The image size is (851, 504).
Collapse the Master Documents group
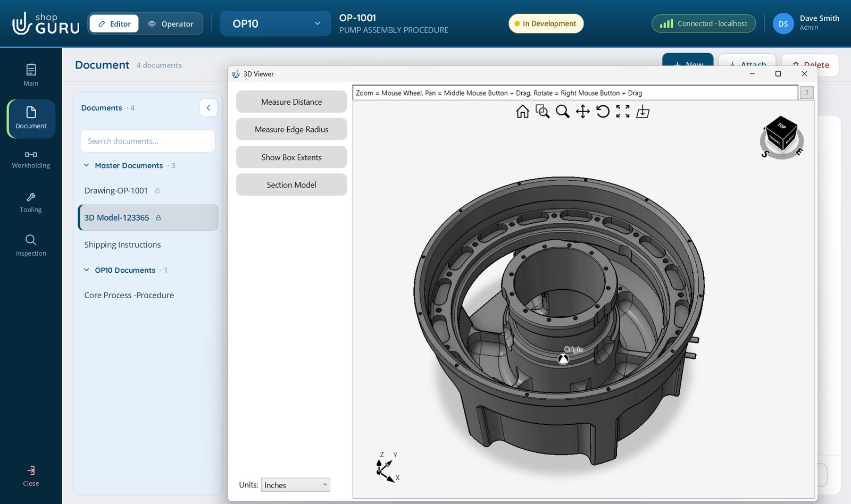pyautogui.click(x=86, y=165)
